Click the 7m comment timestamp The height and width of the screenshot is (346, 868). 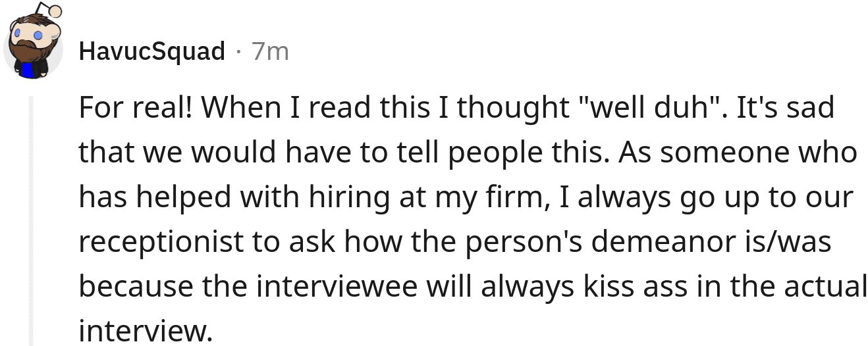pos(270,51)
